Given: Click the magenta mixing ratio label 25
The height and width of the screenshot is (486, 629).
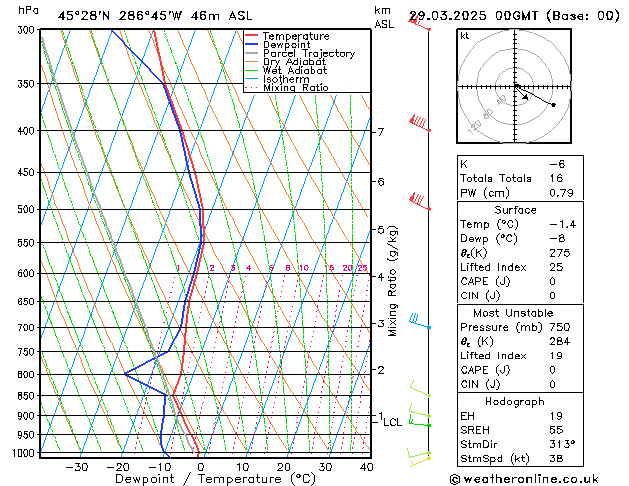Looking at the screenshot, I should (362, 268).
